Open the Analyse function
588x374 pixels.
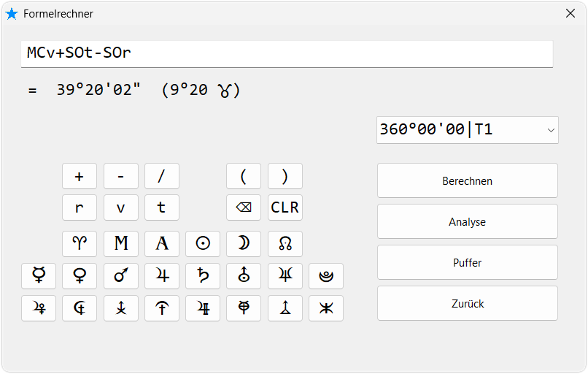point(468,221)
